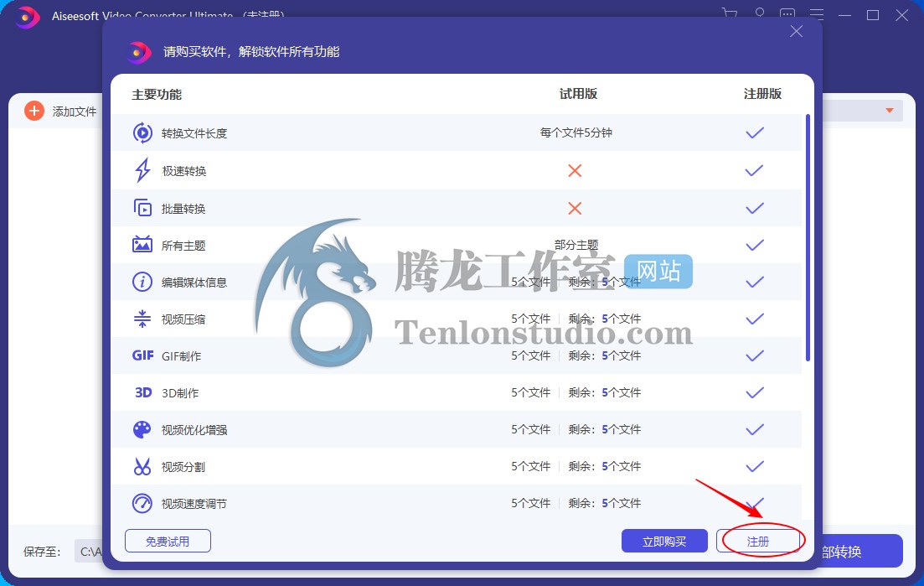Click the Aiseesoft logo in dialog header
Screen dimensions: 924x586
click(139, 53)
